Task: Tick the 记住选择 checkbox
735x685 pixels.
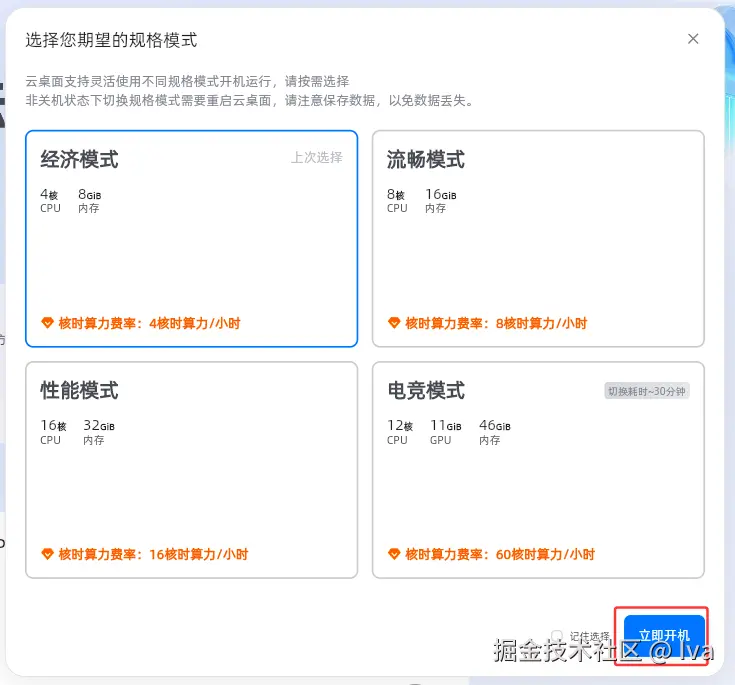Action: (557, 636)
